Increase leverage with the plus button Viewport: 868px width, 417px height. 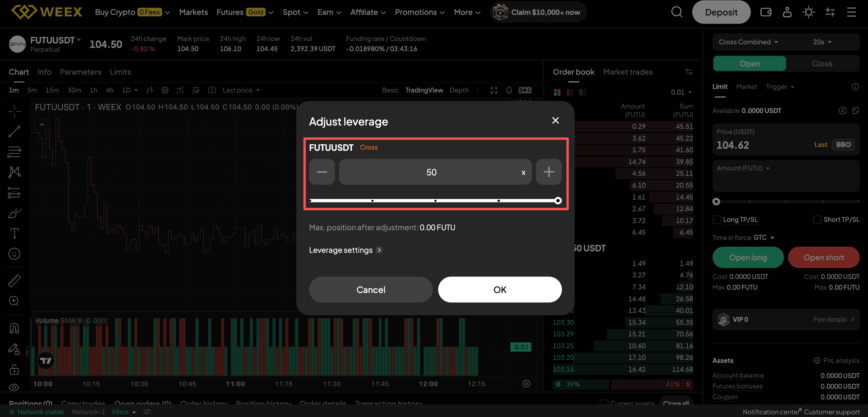[549, 172]
